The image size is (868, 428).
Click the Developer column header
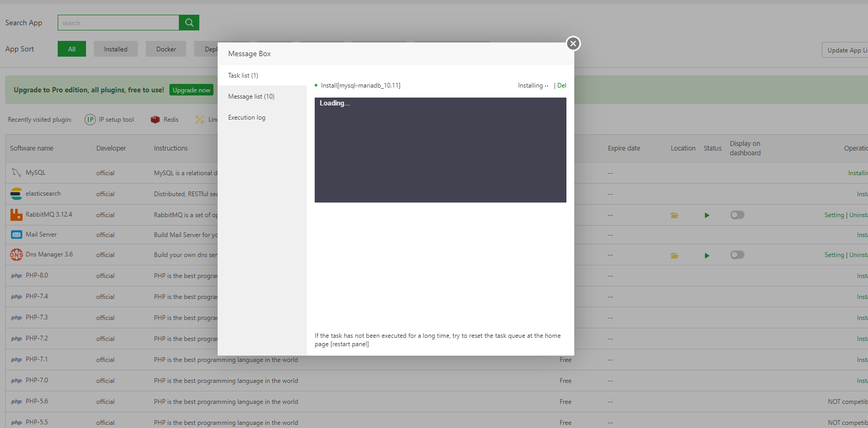(x=111, y=148)
